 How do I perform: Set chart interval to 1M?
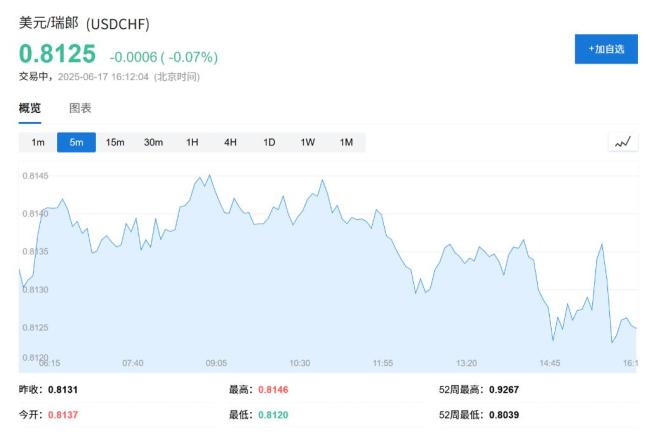[346, 142]
